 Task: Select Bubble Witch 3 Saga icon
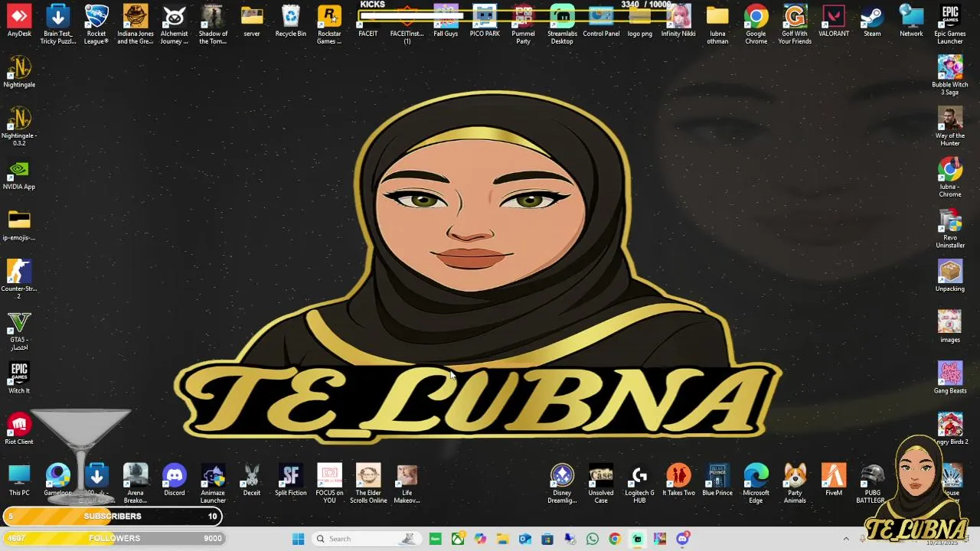click(x=950, y=76)
